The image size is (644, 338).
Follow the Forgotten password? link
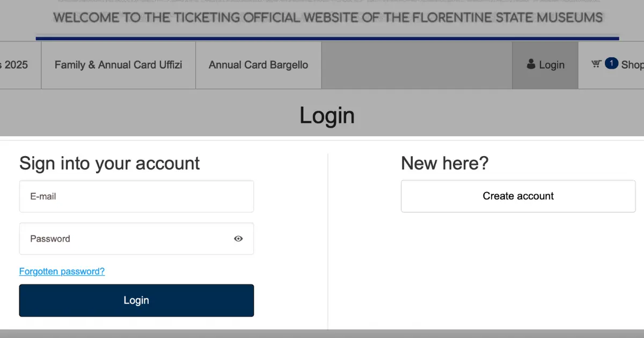62,271
